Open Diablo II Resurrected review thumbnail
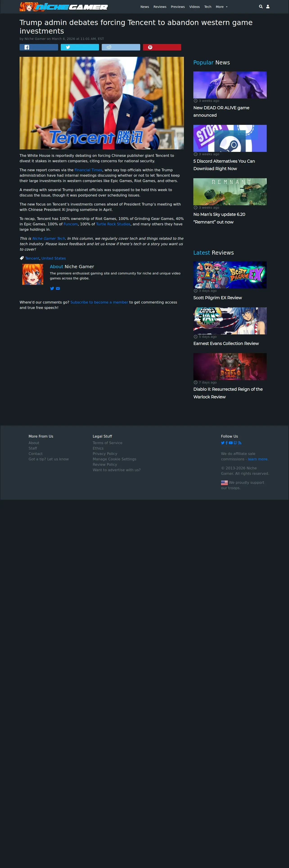 [x=230, y=367]
